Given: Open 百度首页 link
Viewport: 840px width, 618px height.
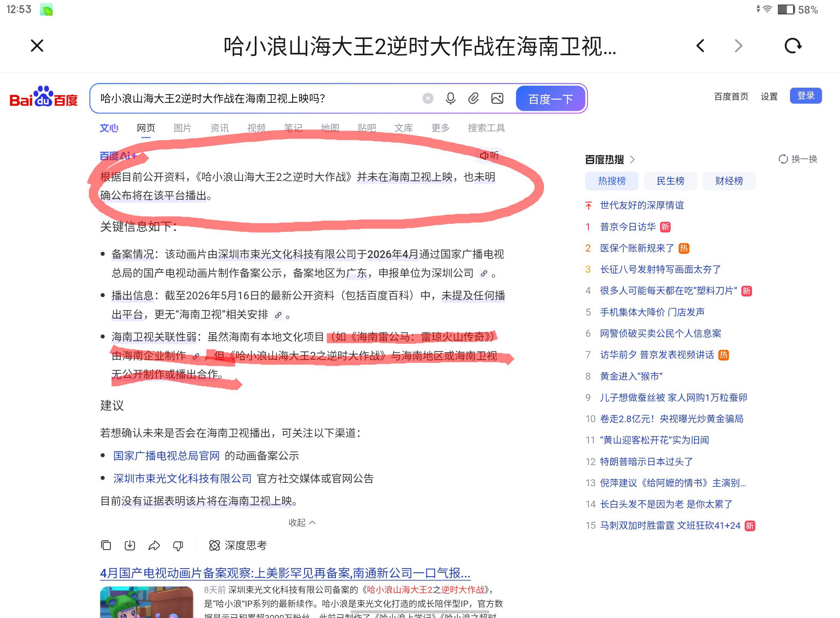Looking at the screenshot, I should point(731,97).
